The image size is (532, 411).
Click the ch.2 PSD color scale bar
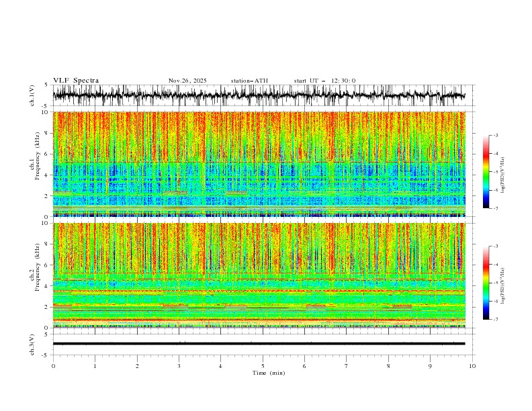[x=486, y=283]
